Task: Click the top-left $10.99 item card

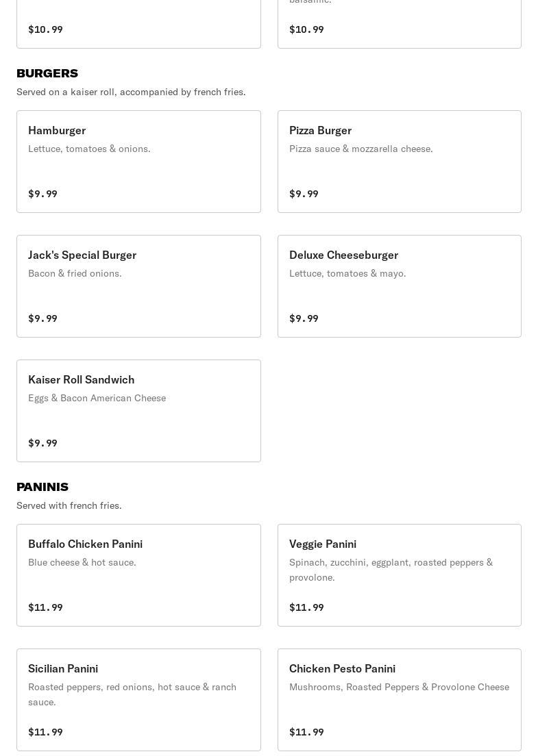Action: [138, 24]
